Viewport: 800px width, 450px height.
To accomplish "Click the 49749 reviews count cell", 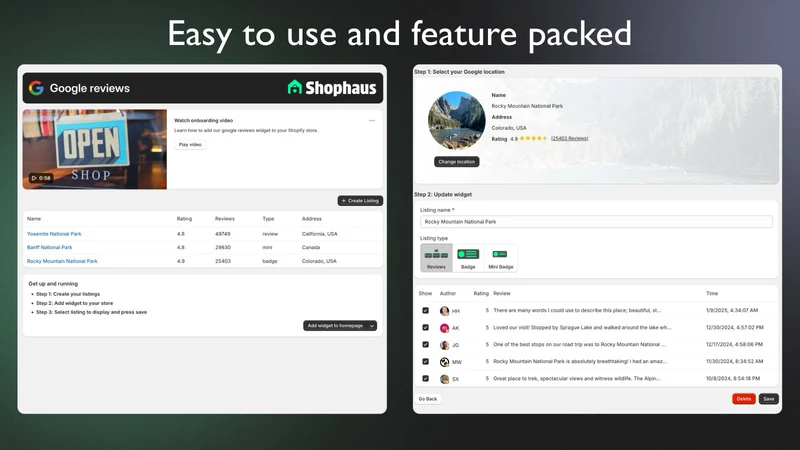I will point(222,234).
